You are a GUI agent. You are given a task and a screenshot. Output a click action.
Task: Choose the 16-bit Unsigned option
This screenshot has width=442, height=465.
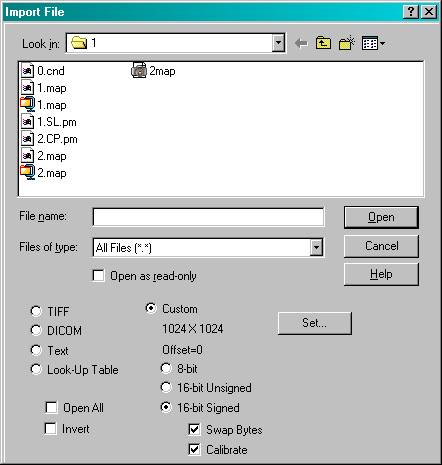(166, 387)
